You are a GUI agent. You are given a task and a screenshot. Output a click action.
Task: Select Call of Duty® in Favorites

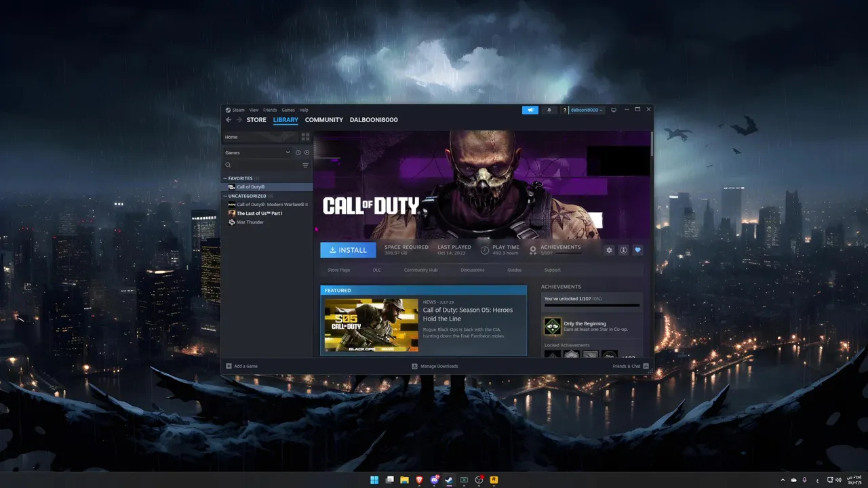(267, 187)
